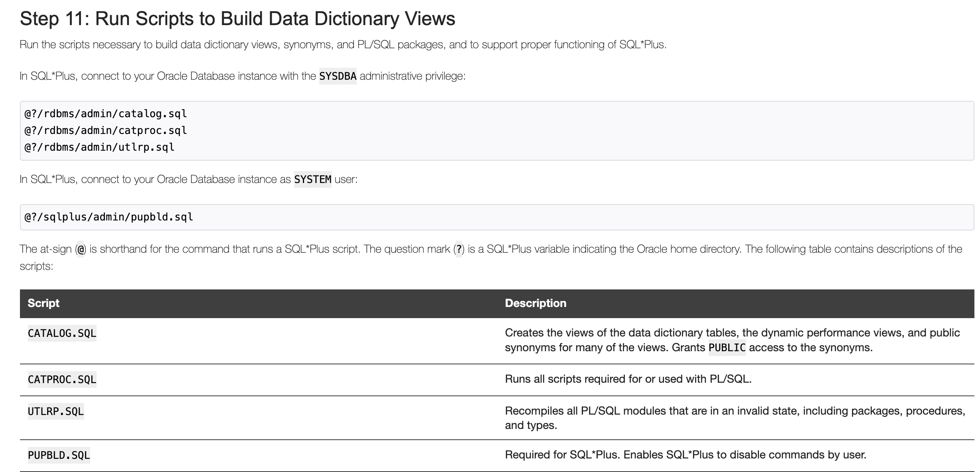Click the Script column header

point(43,303)
